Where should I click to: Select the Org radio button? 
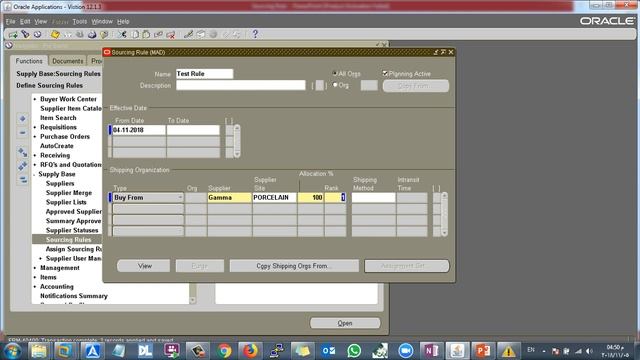[335, 85]
